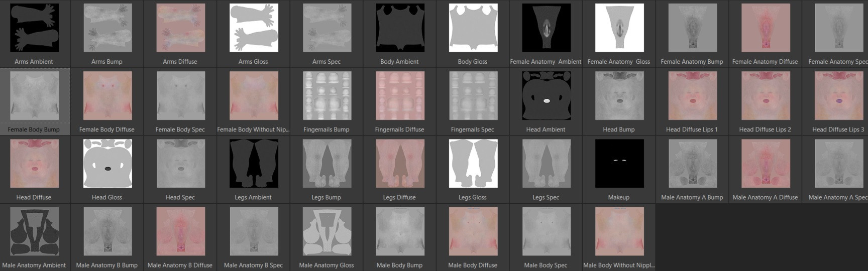Select the Head Diffuse Lips 1 texture
This screenshot has height=271, width=868.
pyautogui.click(x=693, y=96)
